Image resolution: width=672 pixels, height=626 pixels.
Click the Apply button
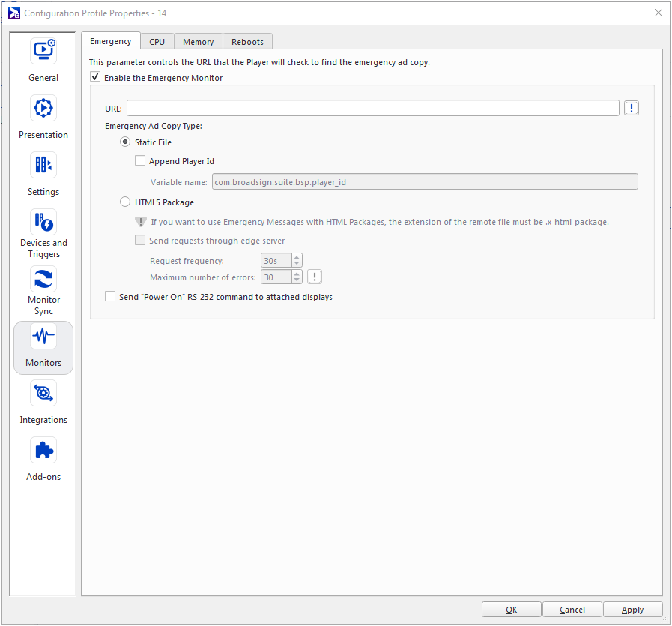(632, 610)
